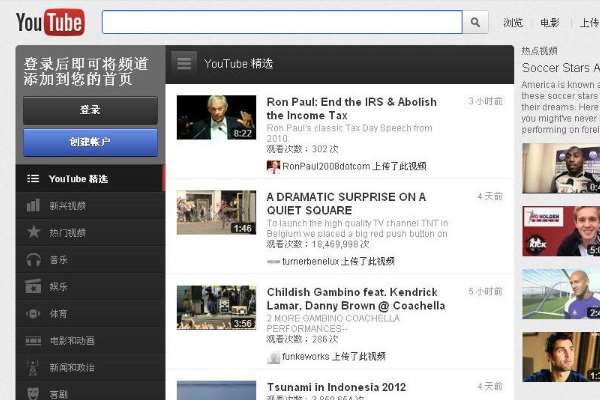Open Childish Gambino Coachella thumbnail
Image resolution: width=600 pixels, height=400 pixels.
(x=217, y=308)
